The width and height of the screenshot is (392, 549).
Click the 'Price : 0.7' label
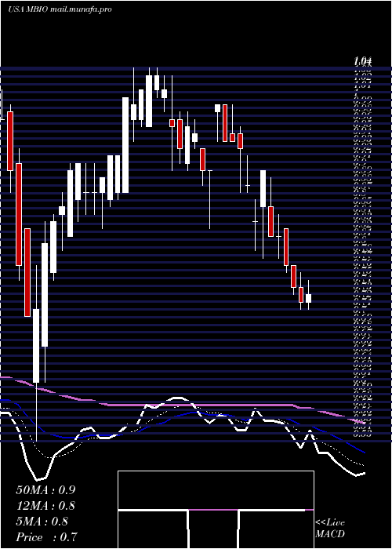46,537
